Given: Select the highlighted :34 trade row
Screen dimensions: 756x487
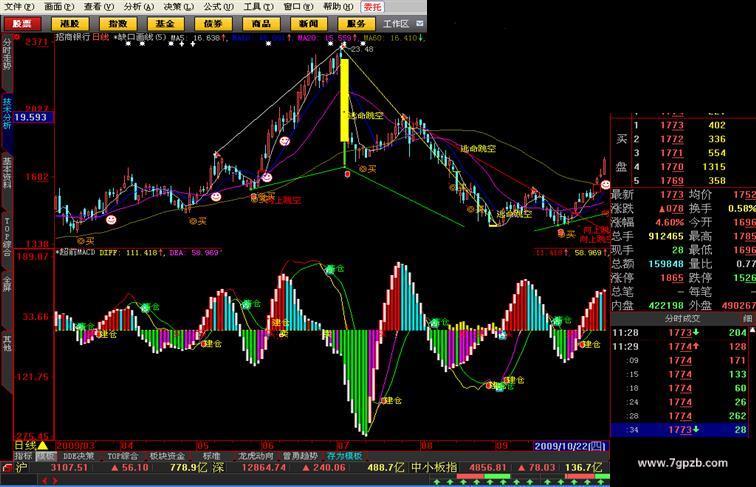Looking at the screenshot, I should pyautogui.click(x=679, y=430).
